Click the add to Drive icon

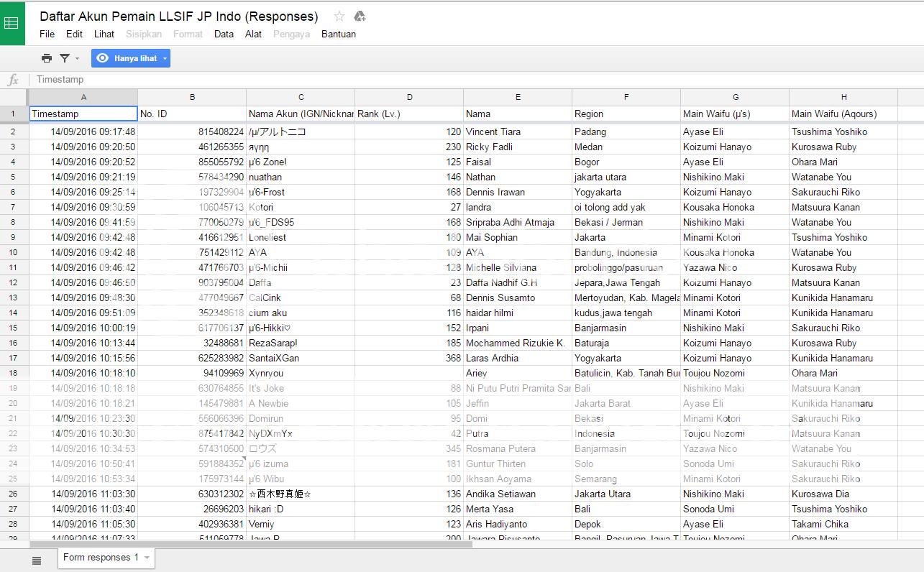pyautogui.click(x=360, y=17)
